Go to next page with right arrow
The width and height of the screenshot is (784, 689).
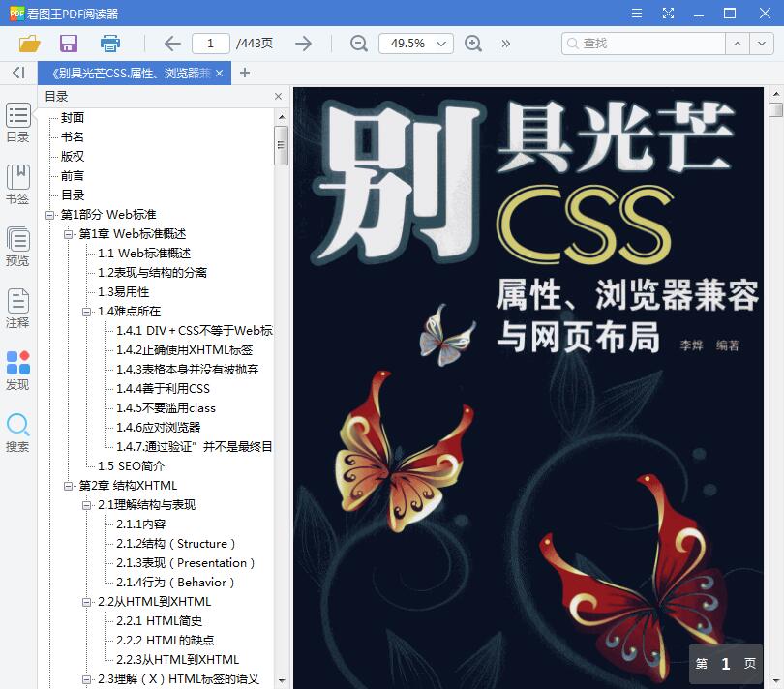coord(303,44)
